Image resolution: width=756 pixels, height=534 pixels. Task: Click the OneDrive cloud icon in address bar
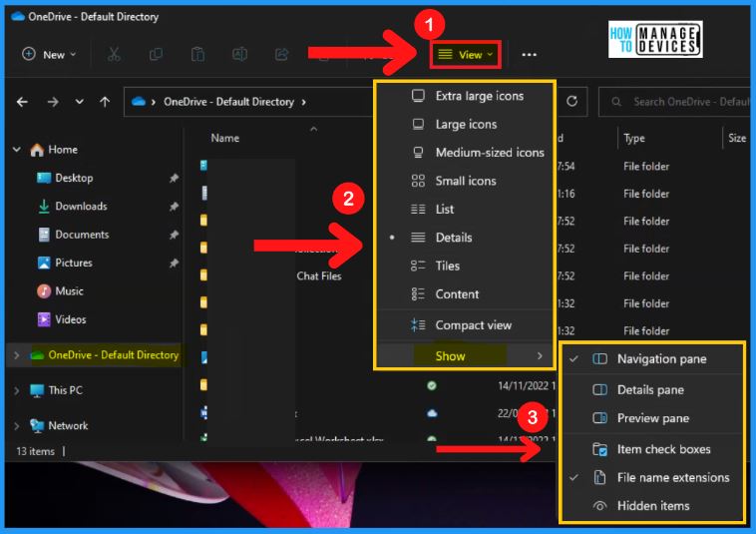click(x=139, y=101)
